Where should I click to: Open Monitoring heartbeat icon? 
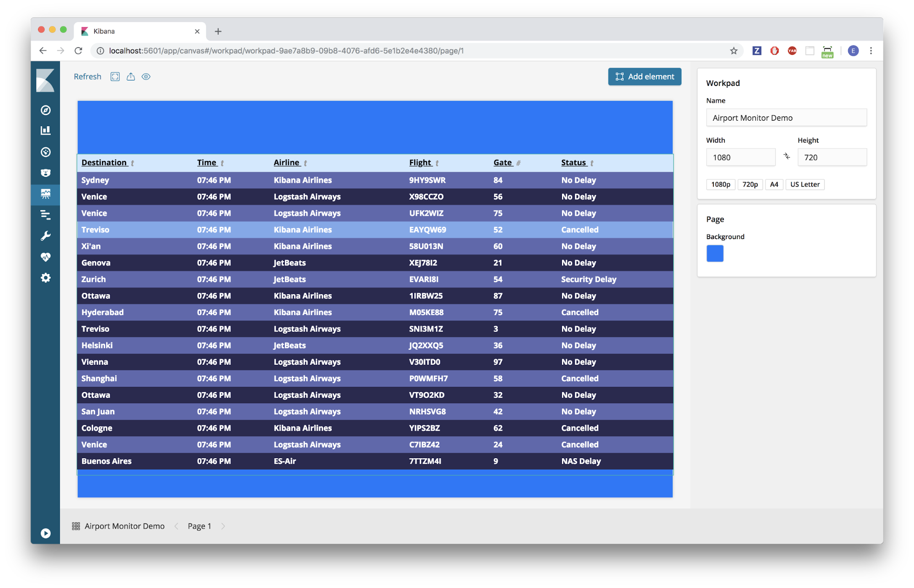pyautogui.click(x=45, y=257)
